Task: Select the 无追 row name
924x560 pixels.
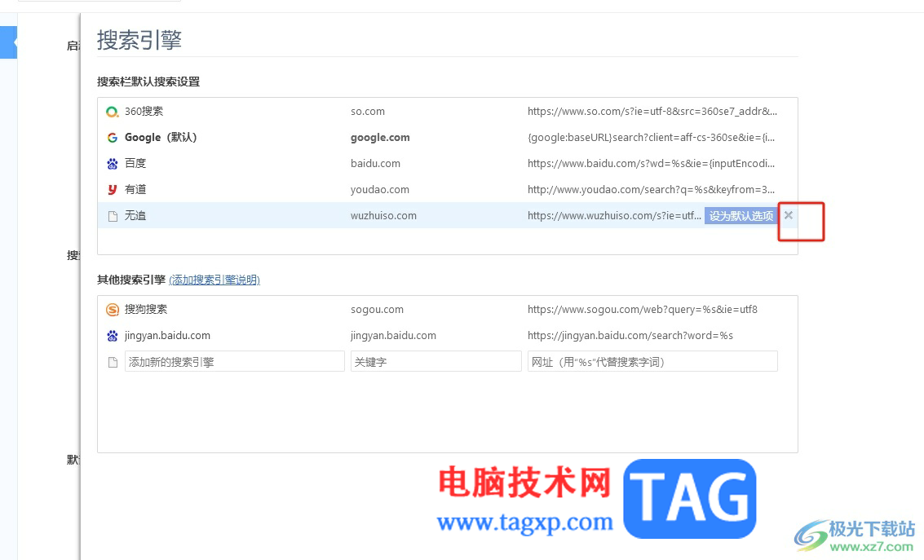Action: (135, 215)
